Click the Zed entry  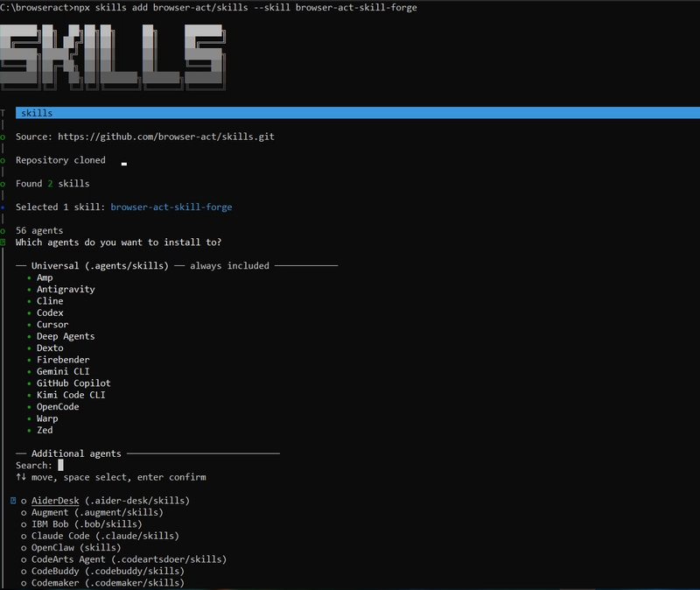[x=45, y=430]
